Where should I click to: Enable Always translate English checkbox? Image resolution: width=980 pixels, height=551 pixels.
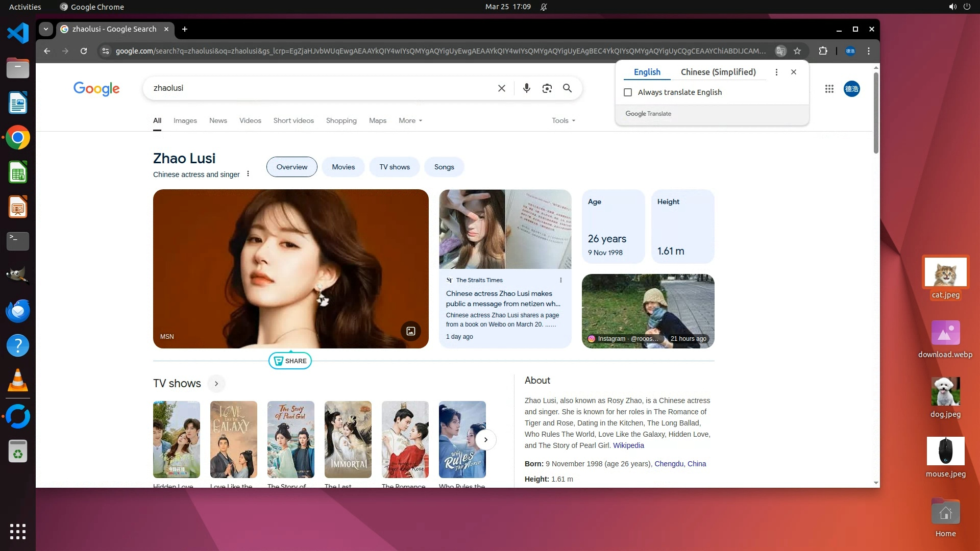click(x=628, y=92)
